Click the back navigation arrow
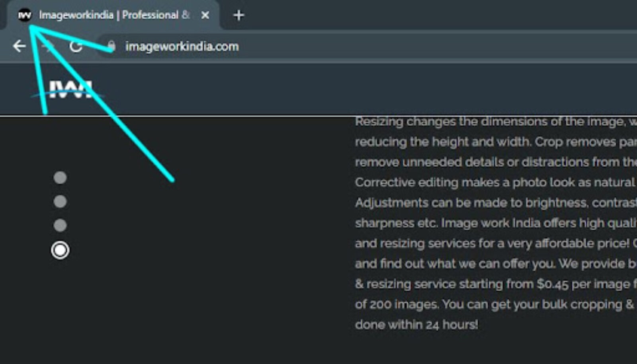 pos(19,46)
